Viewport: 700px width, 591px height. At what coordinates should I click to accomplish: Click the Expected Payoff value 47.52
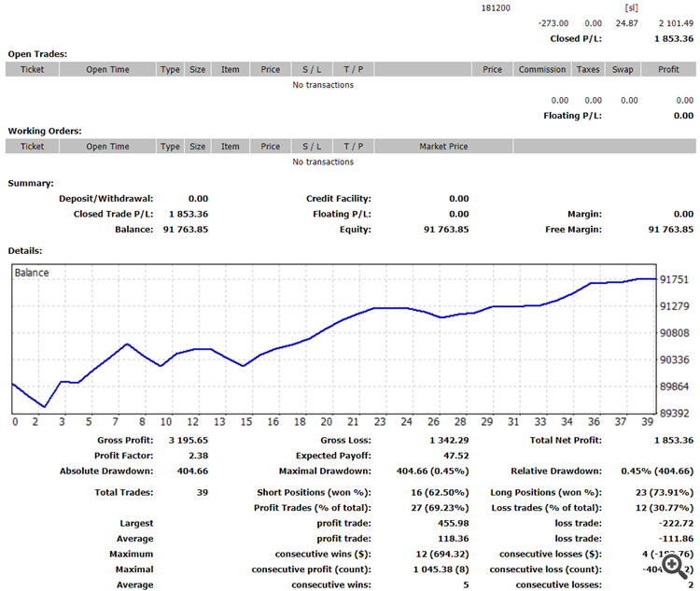[x=455, y=456]
